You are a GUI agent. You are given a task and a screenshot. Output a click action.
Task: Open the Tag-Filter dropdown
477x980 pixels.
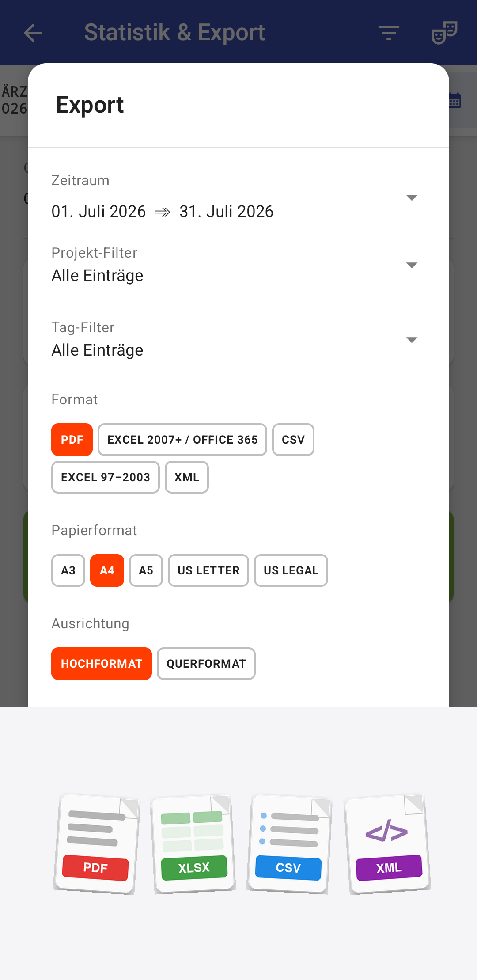[235, 340]
